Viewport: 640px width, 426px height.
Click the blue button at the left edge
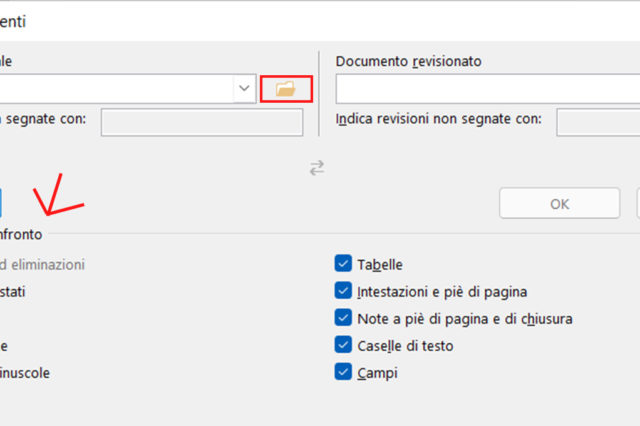point(1,203)
